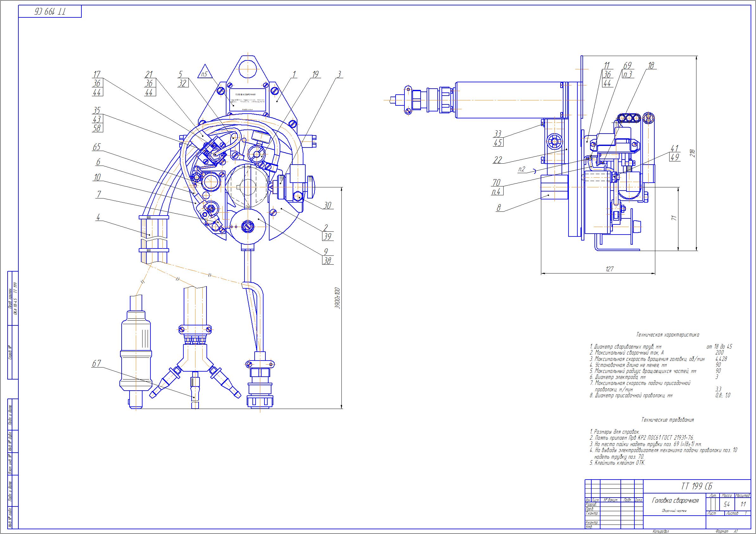Screen dimensions: 756x534
Task: Select position callout '8' on the side view
Action: [x=499, y=208]
